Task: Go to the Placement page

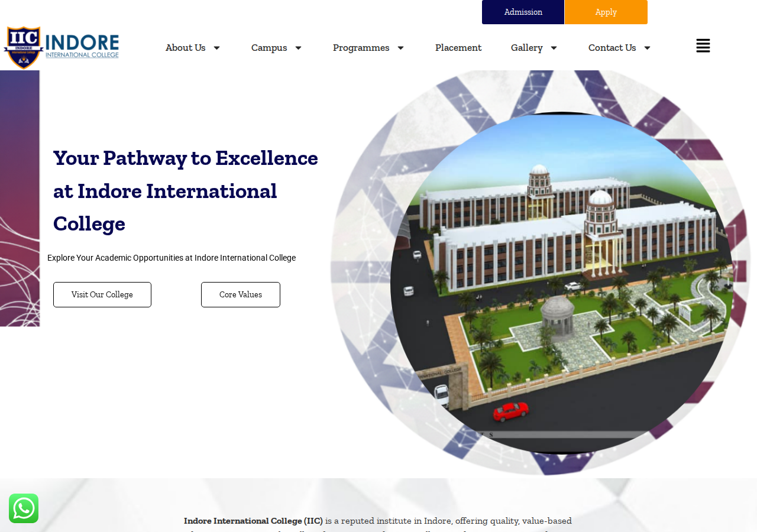Action: (x=458, y=48)
